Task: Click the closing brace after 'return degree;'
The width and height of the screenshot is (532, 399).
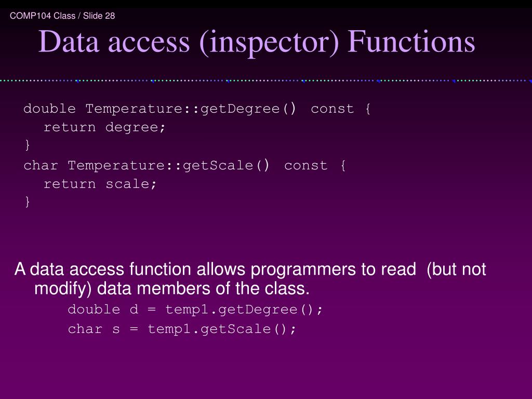Action: pos(28,145)
